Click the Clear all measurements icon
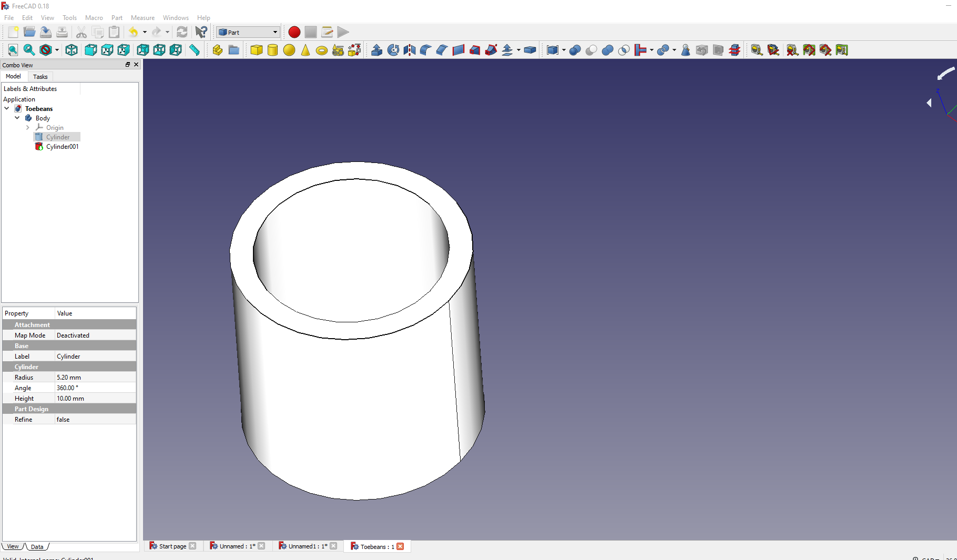The width and height of the screenshot is (957, 560). [x=792, y=50]
